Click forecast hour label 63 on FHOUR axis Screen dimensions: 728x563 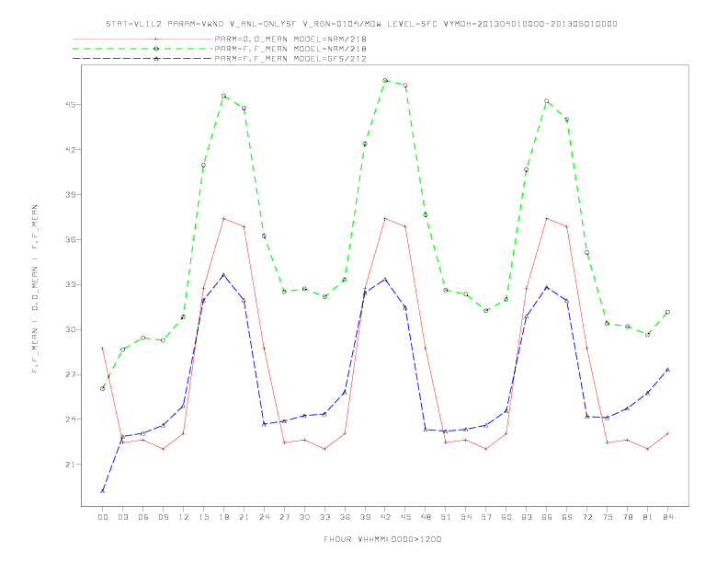tap(527, 517)
